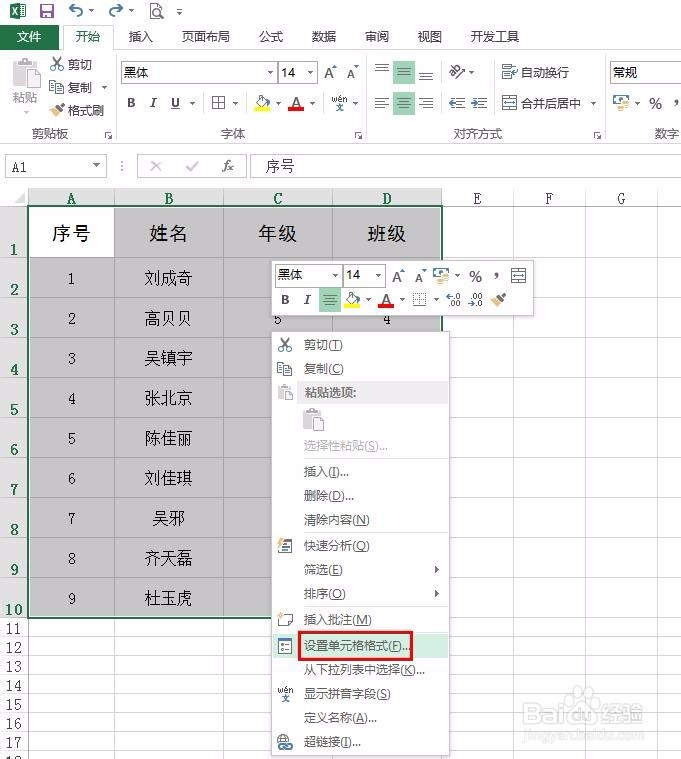Click mini toolbar percent style icon

pos(475,276)
